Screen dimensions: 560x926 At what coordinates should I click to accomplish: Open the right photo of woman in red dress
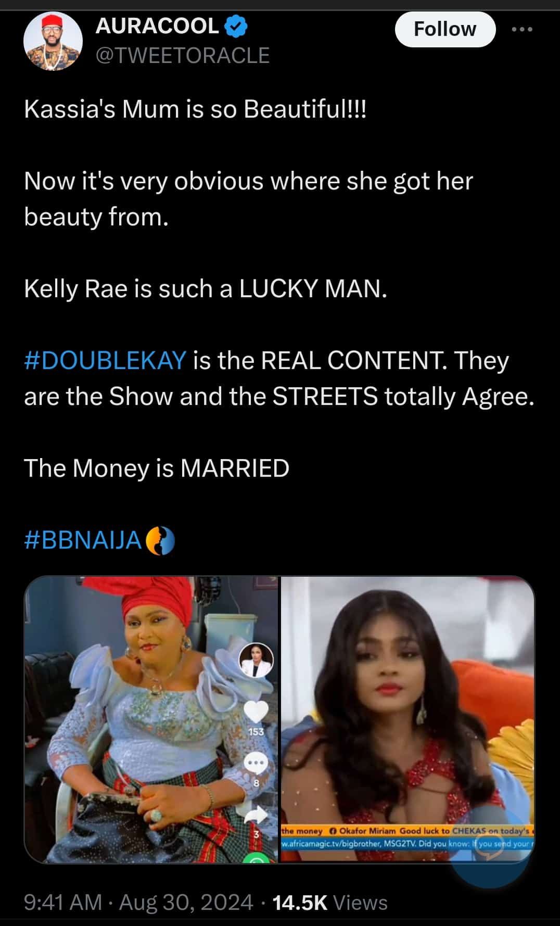tap(408, 719)
